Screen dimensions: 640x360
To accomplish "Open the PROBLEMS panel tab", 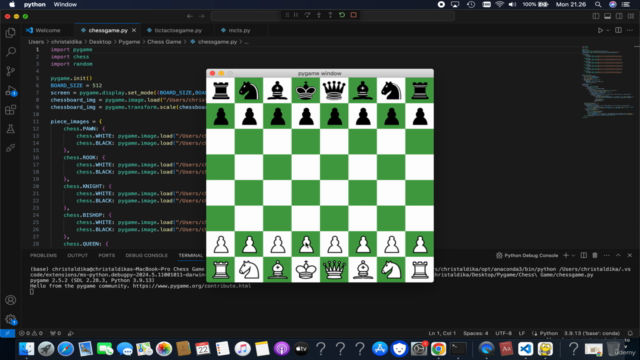I will point(43,255).
